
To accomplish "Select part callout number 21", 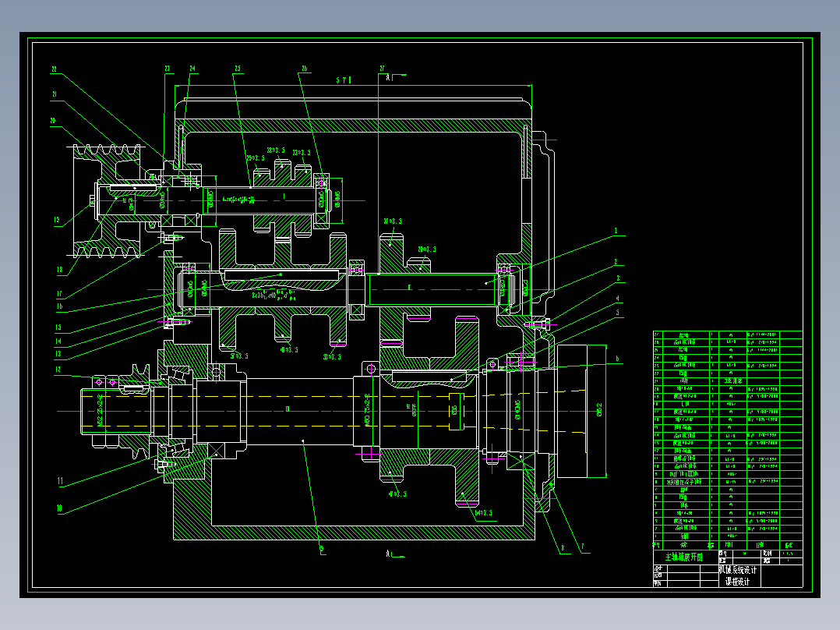I will click(54, 94).
